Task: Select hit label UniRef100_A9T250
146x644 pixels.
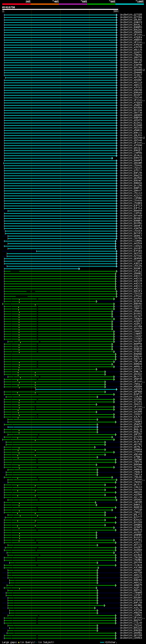Action: coord(131,77)
